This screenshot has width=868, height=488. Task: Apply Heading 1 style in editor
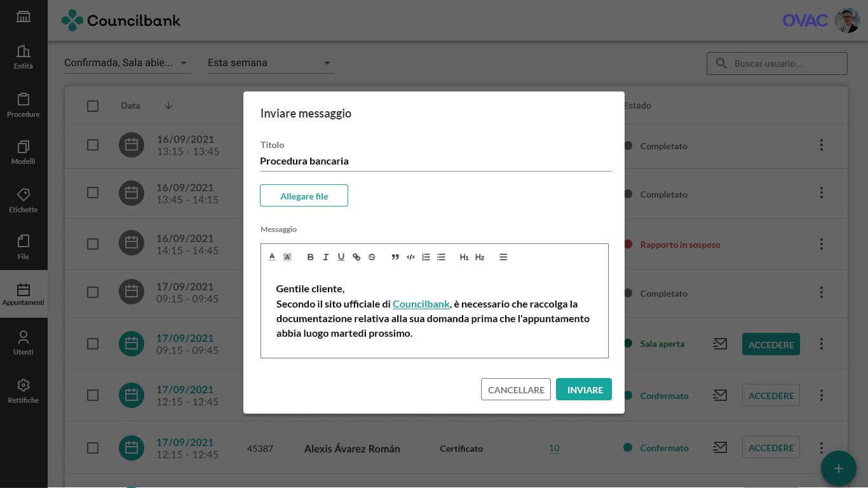(x=464, y=257)
